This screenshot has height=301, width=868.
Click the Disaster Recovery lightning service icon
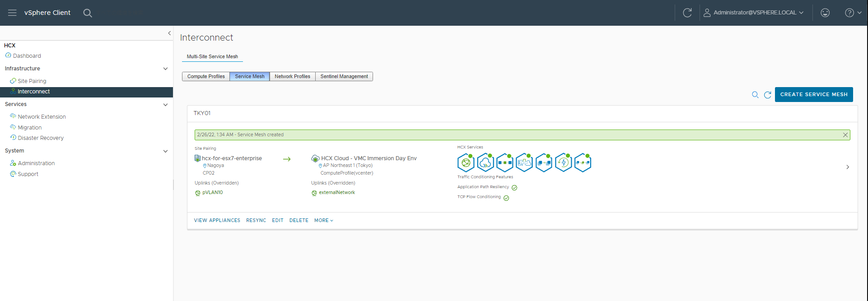(563, 162)
